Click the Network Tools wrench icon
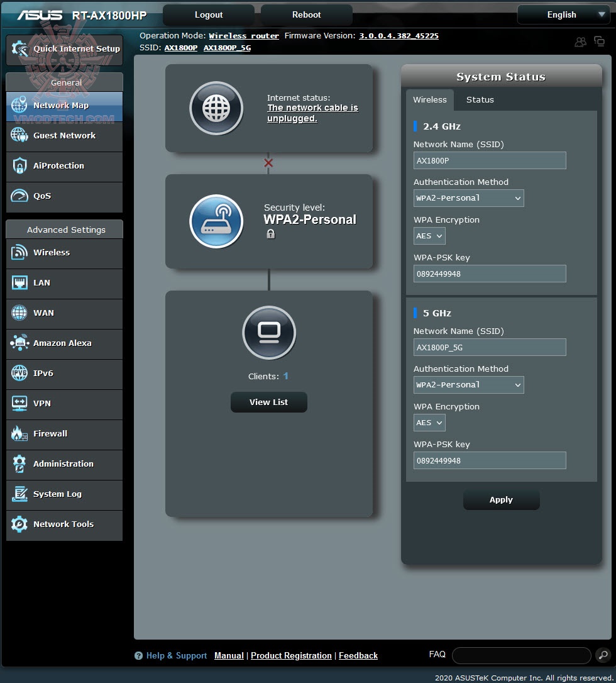 [19, 524]
